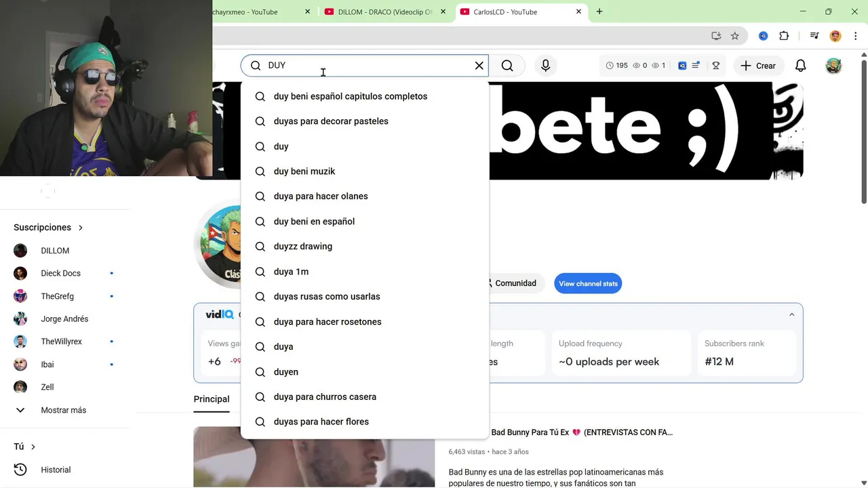
Task: Submit search with magnifying glass button
Action: (507, 66)
